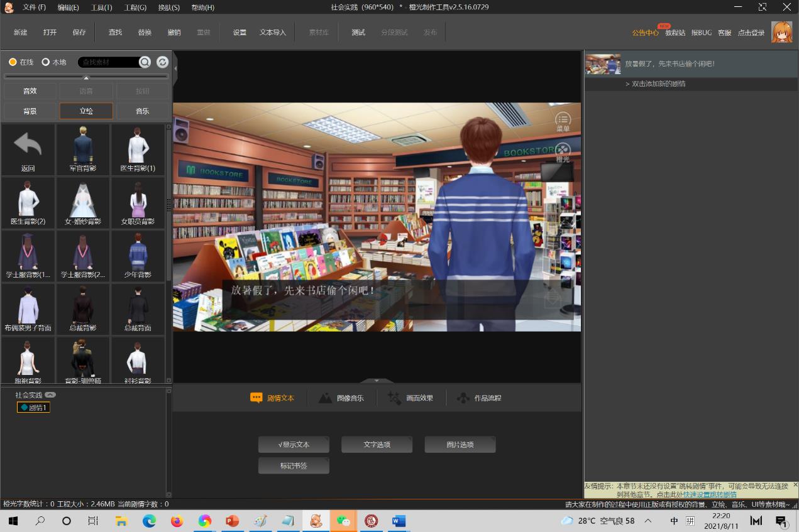Click the user avatar icon at top right
This screenshot has width=799, height=532.
(x=781, y=32)
